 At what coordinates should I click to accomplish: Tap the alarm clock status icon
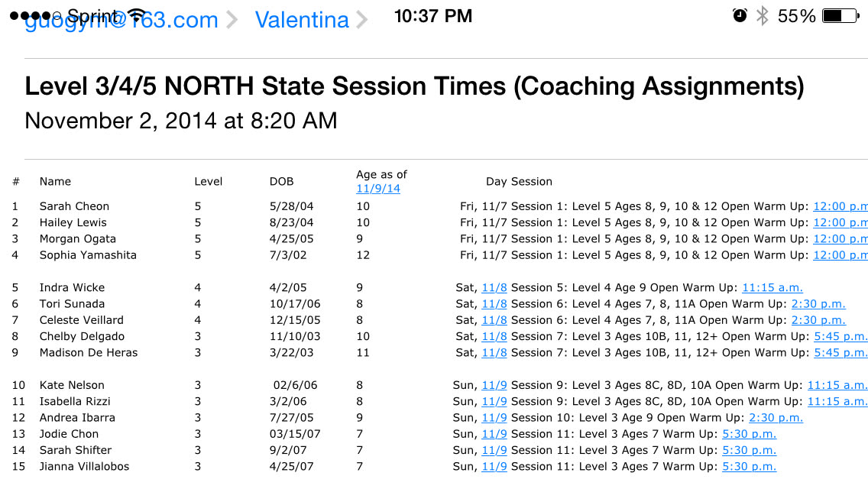click(x=739, y=16)
